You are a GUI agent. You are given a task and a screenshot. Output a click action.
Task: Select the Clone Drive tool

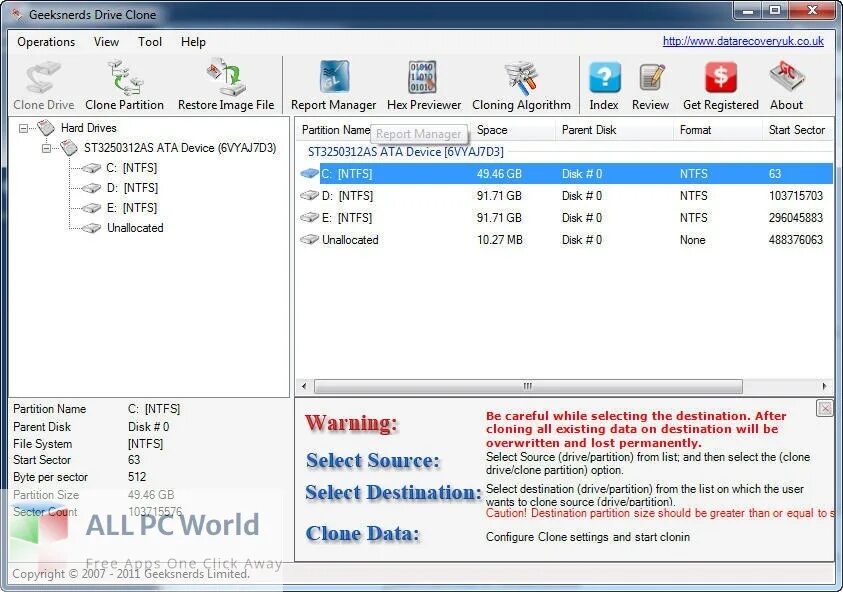(x=43, y=83)
